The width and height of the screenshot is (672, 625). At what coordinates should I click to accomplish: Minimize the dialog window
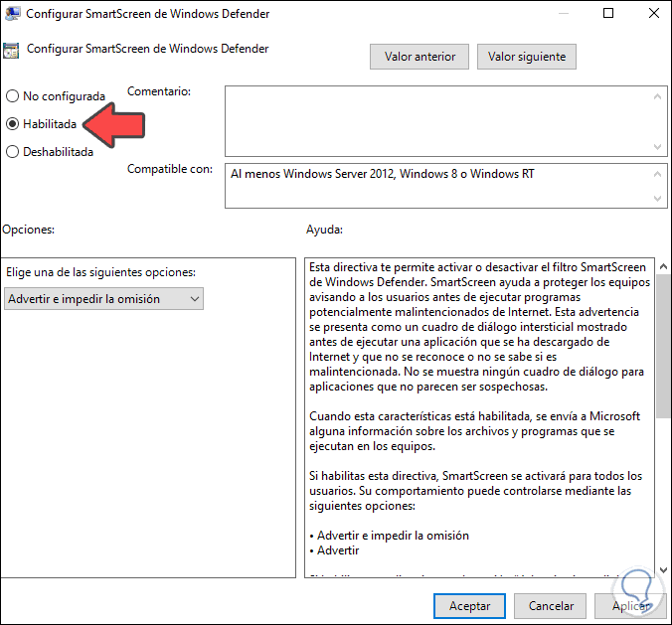point(564,13)
